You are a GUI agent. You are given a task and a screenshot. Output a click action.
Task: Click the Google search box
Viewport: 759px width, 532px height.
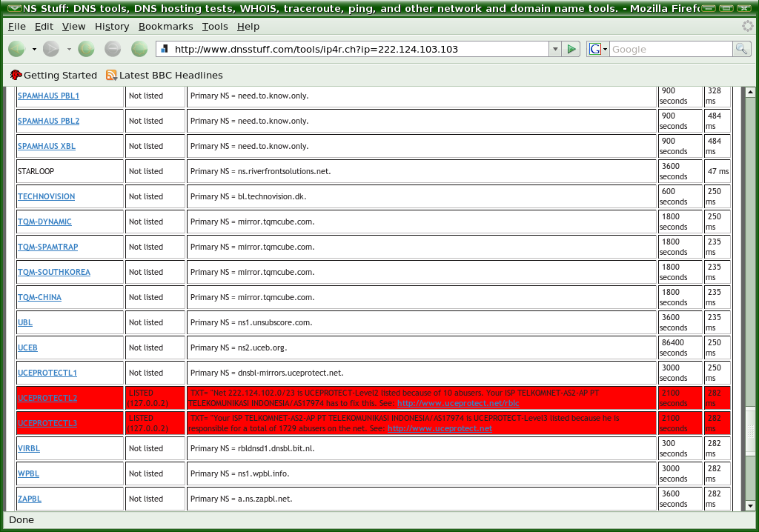(671, 49)
